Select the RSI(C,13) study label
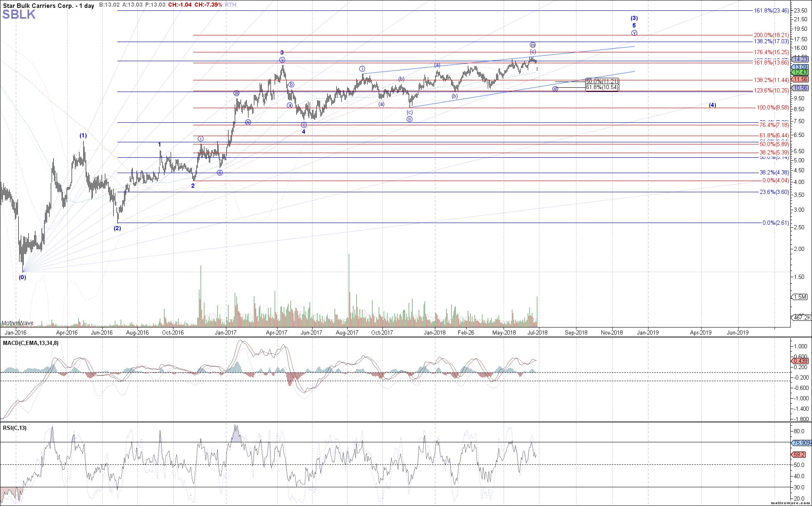The image size is (812, 506). pyautogui.click(x=15, y=428)
